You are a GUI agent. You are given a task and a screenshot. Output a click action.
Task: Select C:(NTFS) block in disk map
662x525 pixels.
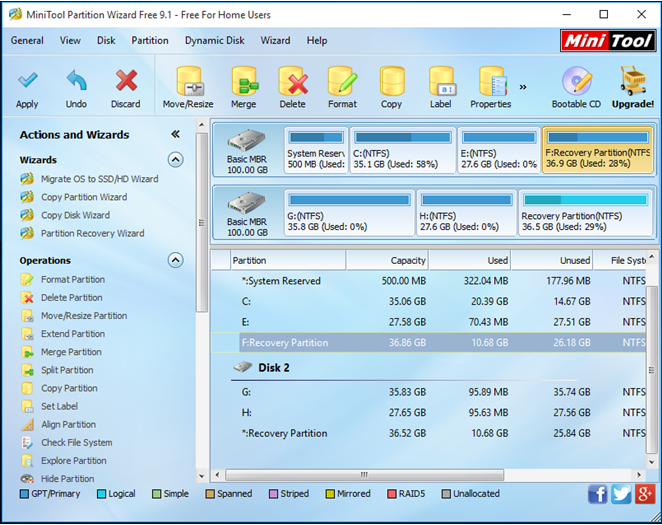[403, 150]
